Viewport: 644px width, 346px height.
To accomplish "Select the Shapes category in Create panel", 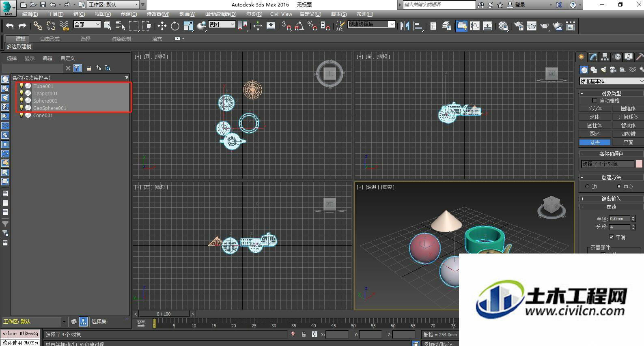I will (x=594, y=70).
